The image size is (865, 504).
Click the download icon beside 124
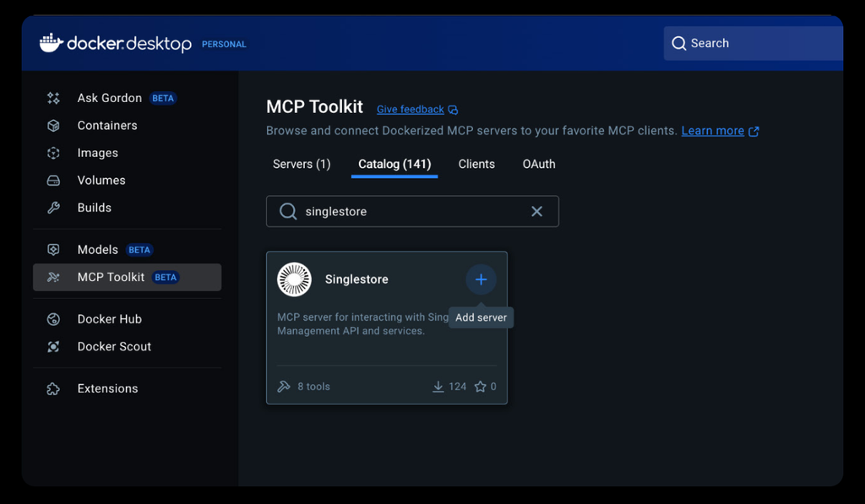pyautogui.click(x=438, y=387)
